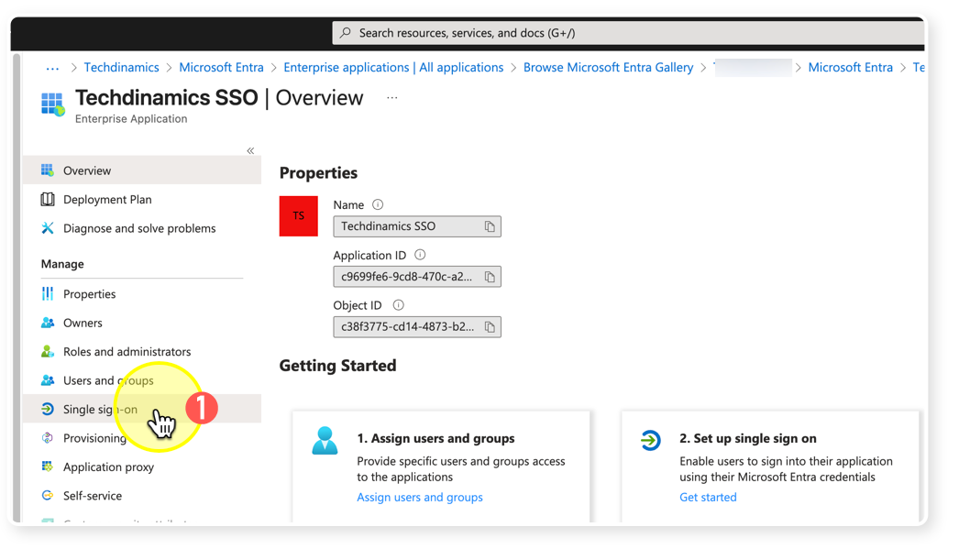Click the Application ID field
Screen dimensions: 959x560
tap(417, 276)
